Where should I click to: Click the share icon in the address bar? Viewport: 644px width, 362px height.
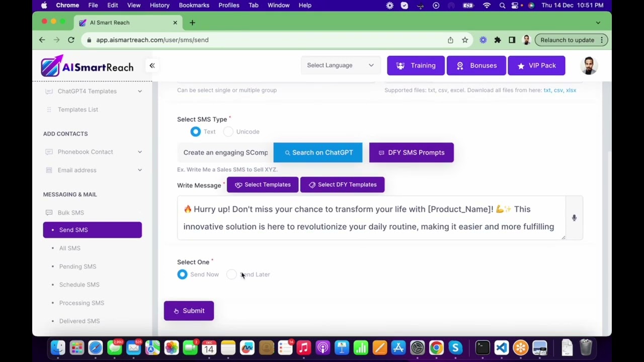point(450,40)
